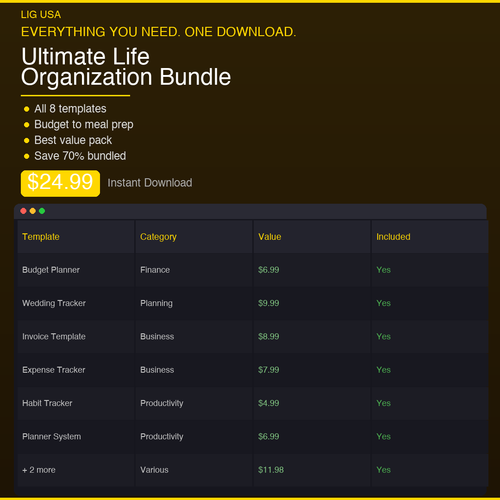This screenshot has height=500, width=500.
Task: Click Yes in the Planner System row
Action: tap(383, 437)
